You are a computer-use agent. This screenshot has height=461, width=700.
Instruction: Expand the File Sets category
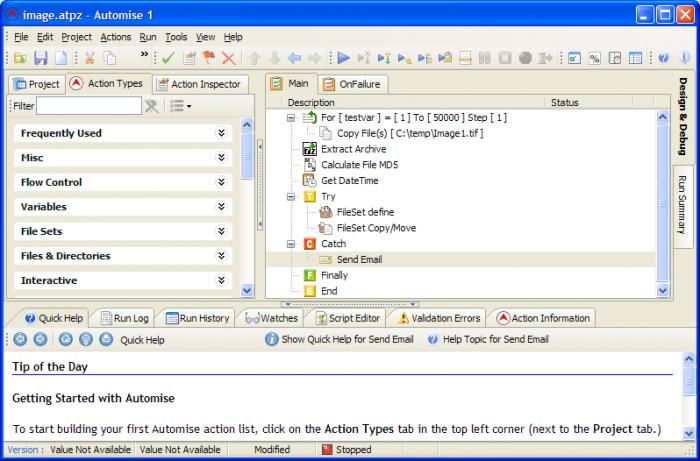(x=123, y=232)
